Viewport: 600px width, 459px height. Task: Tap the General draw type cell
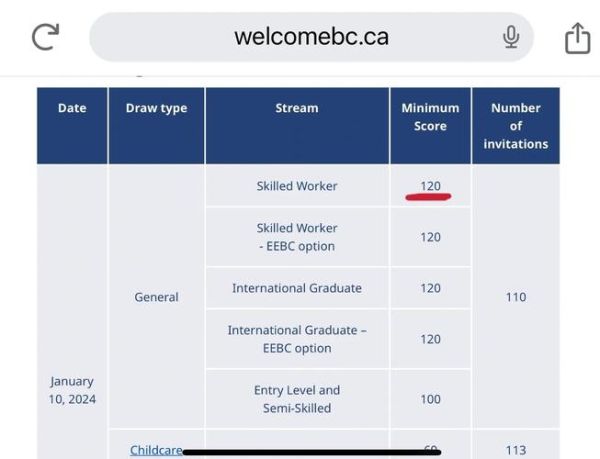pyautogui.click(x=156, y=297)
